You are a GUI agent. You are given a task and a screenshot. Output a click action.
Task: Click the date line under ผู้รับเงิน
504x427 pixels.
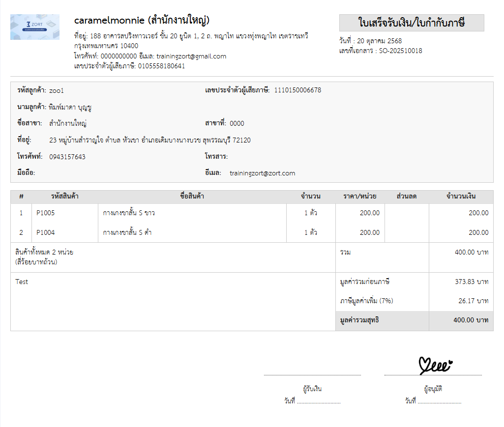[x=318, y=401]
